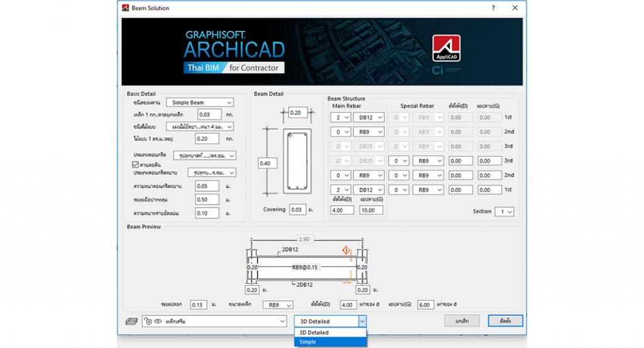
Task: Click the layer stack icon at bottom left
Action: (x=131, y=322)
